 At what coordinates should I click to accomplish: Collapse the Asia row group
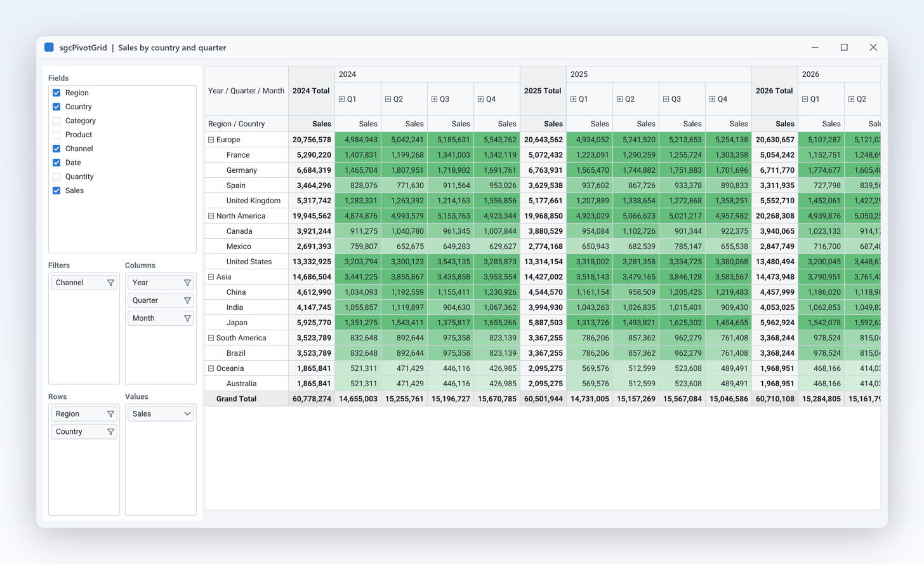click(211, 277)
